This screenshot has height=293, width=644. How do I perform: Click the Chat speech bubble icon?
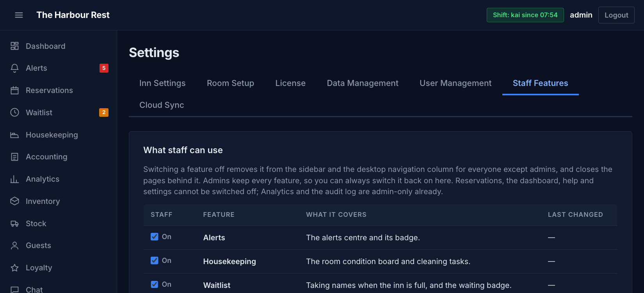tap(14, 289)
